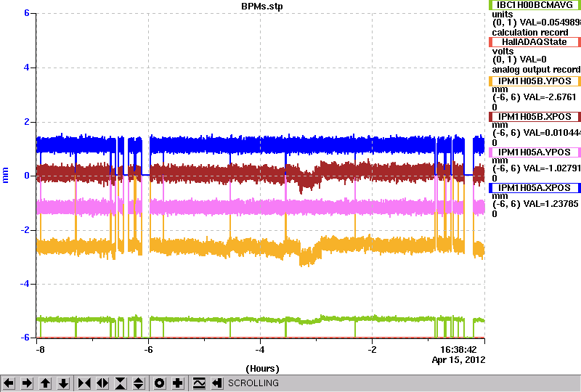Screen dimensions: 581x392
Task: Select the HallADAQState legend entry
Action: point(535,42)
